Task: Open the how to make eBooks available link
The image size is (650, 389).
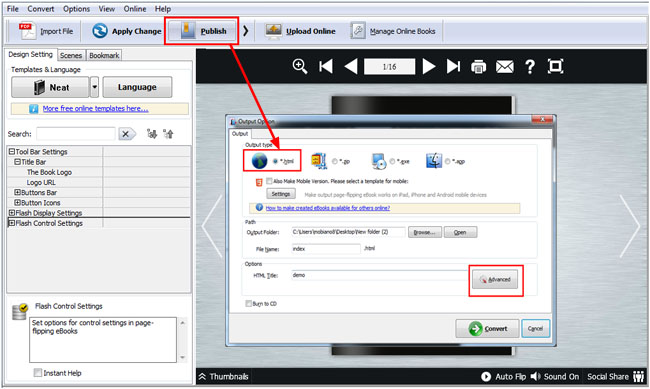Action: (x=327, y=208)
